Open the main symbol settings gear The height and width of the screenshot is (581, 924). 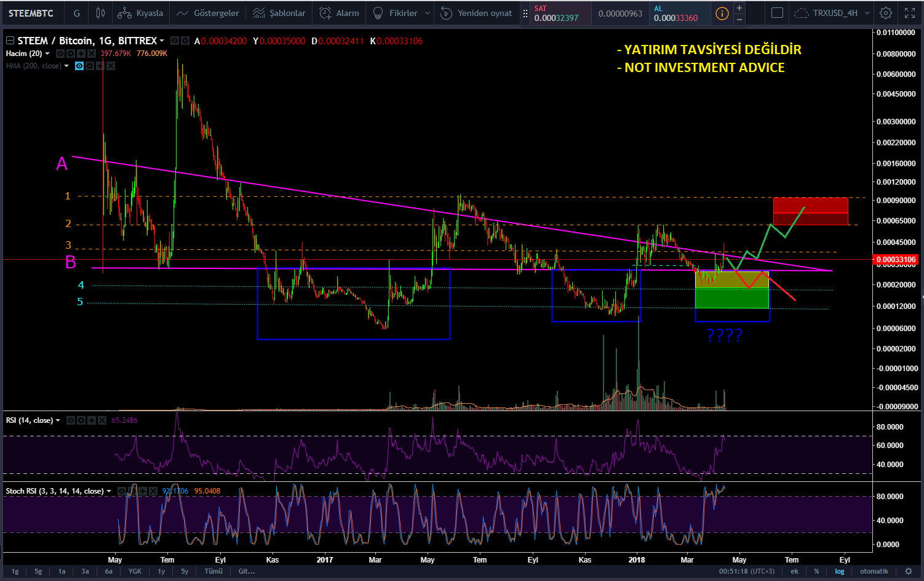[x=185, y=41]
